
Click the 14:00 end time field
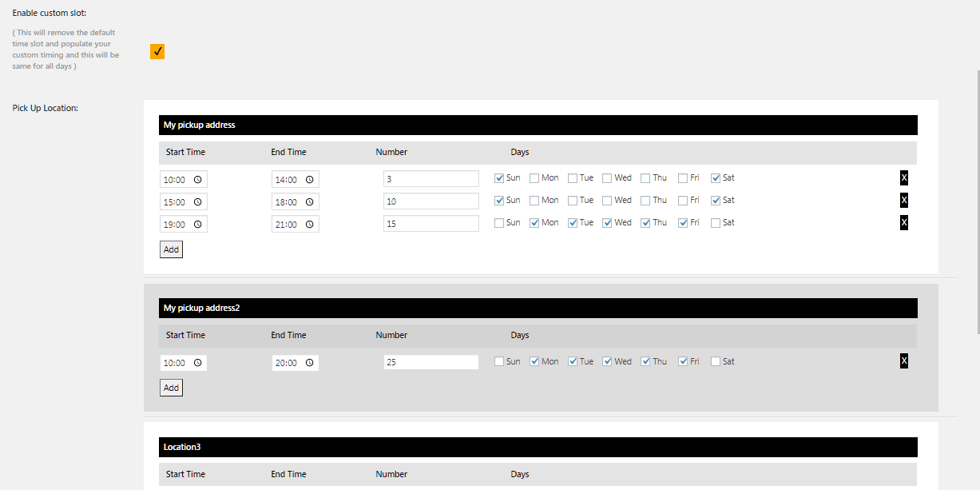click(295, 180)
